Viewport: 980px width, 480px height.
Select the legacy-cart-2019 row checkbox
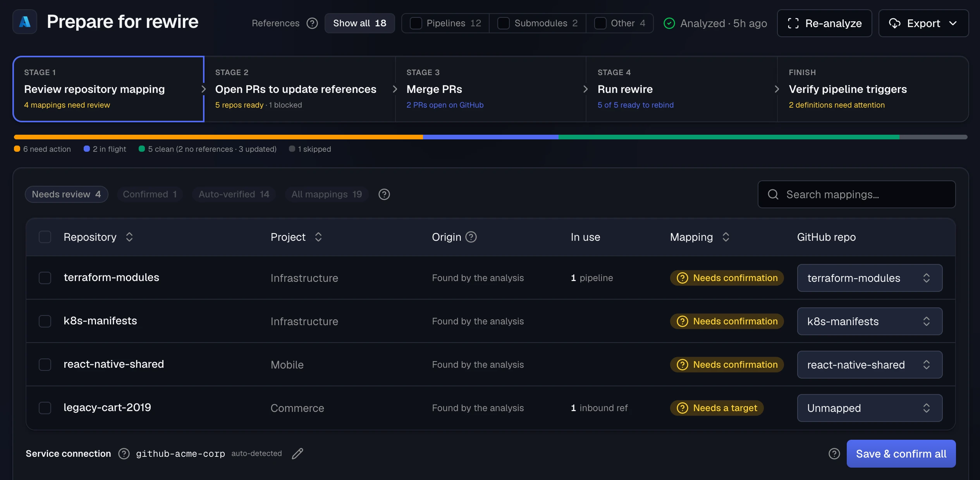(45, 408)
